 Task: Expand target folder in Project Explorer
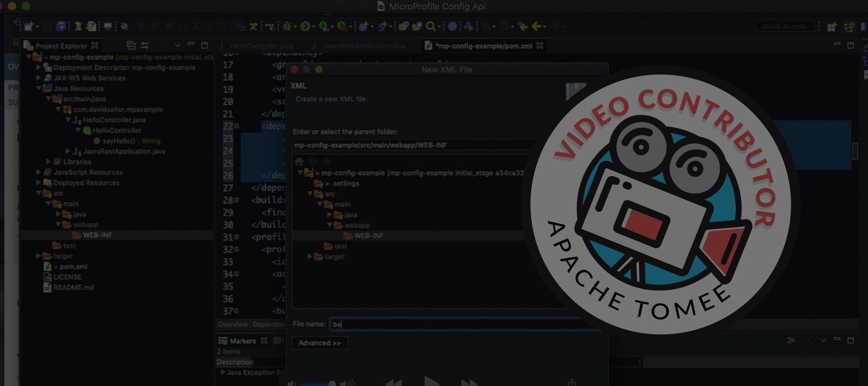tap(39, 256)
